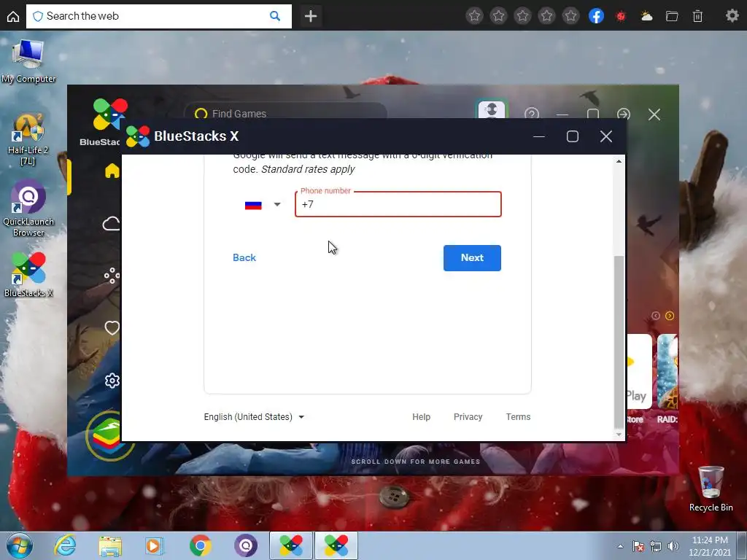Launch the BlueStacks App Player round icon

[x=107, y=435]
